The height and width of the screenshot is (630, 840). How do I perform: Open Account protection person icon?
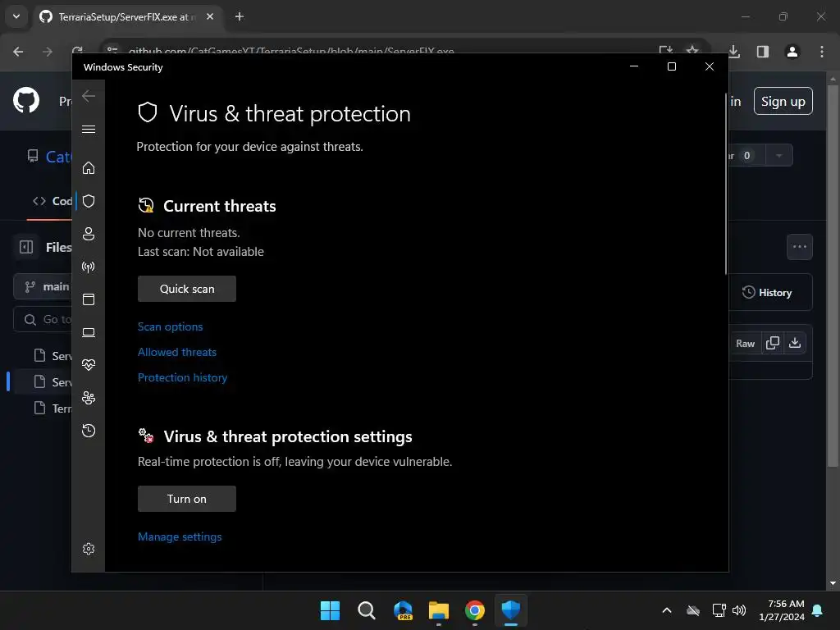tap(89, 234)
